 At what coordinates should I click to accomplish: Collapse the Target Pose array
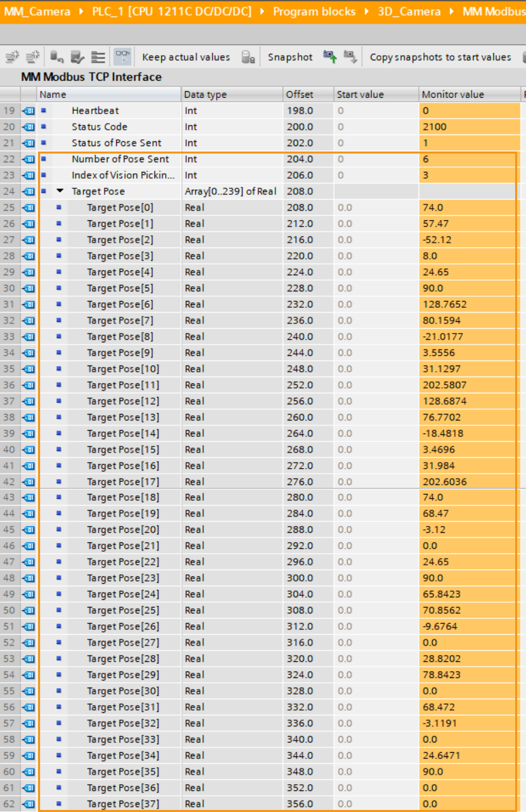[x=60, y=192]
